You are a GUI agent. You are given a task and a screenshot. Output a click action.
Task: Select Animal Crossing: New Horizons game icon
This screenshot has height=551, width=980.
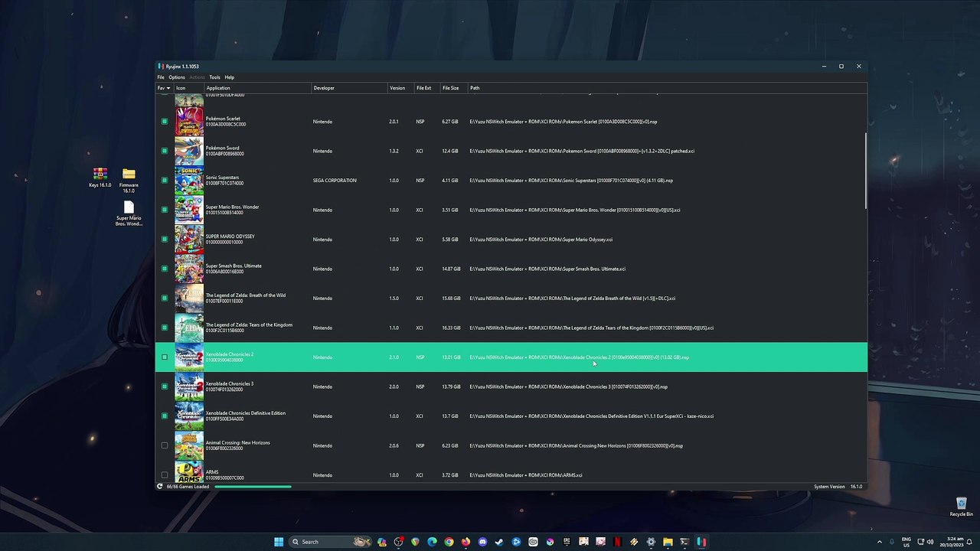189,445
